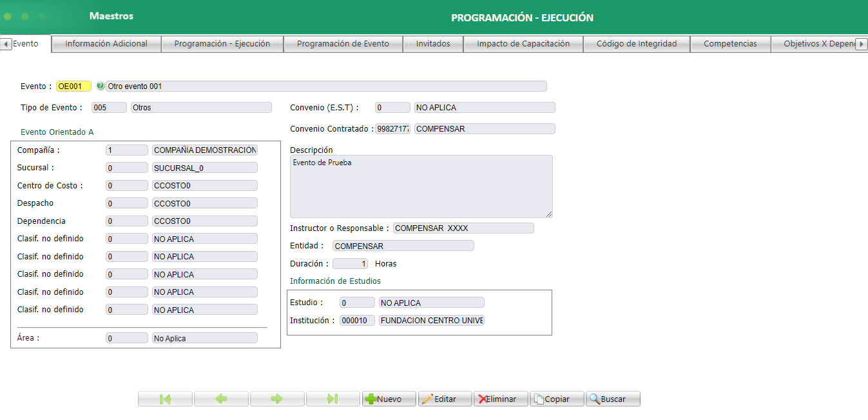Open the Invitados tab

pos(432,43)
